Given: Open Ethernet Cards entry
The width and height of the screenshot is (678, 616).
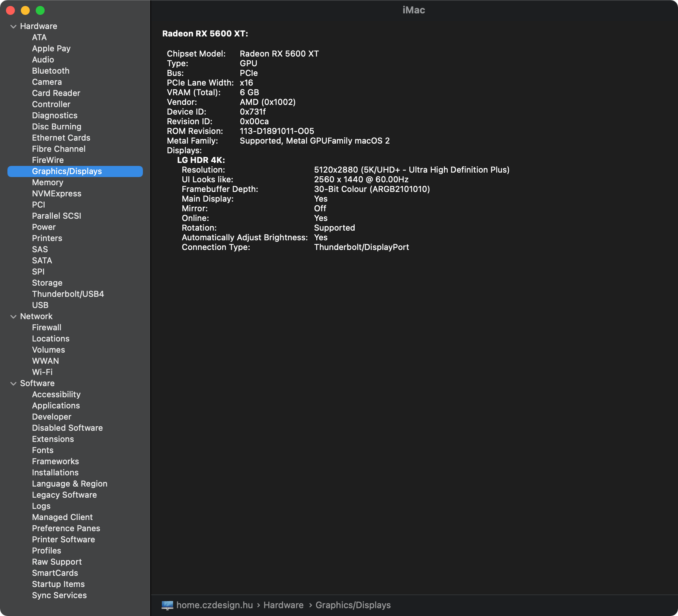Looking at the screenshot, I should pyautogui.click(x=61, y=138).
